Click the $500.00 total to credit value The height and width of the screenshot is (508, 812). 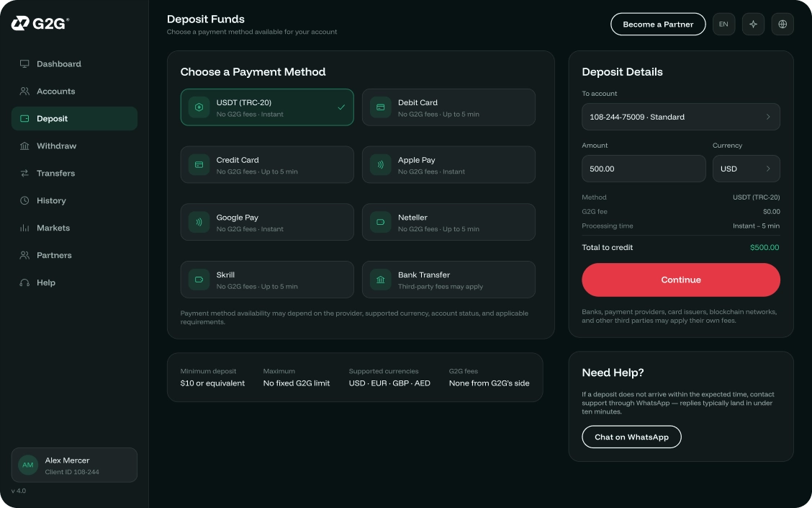764,248
